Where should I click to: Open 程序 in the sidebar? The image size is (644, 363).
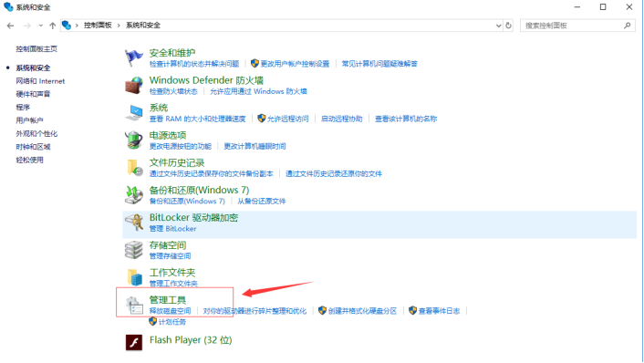[x=23, y=108]
